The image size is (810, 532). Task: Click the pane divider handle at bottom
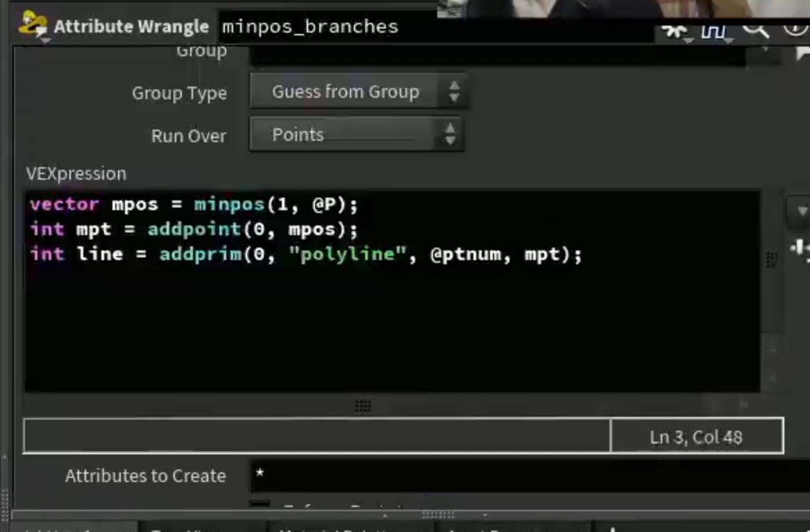pos(438,515)
